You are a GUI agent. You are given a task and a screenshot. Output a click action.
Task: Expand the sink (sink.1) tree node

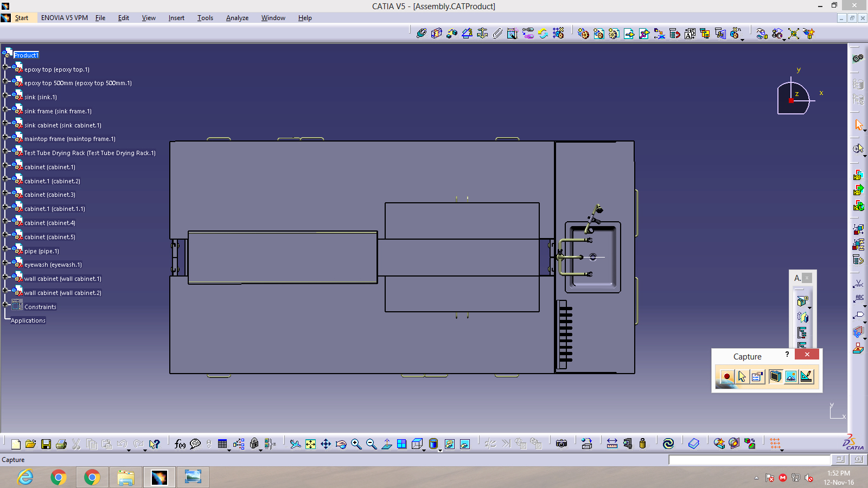coord(5,95)
